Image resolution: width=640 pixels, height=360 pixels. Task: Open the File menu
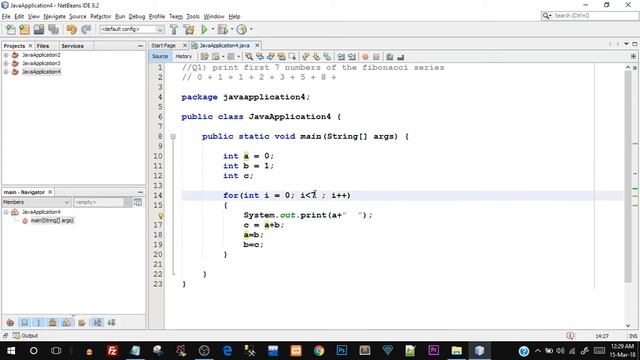pos(6,16)
